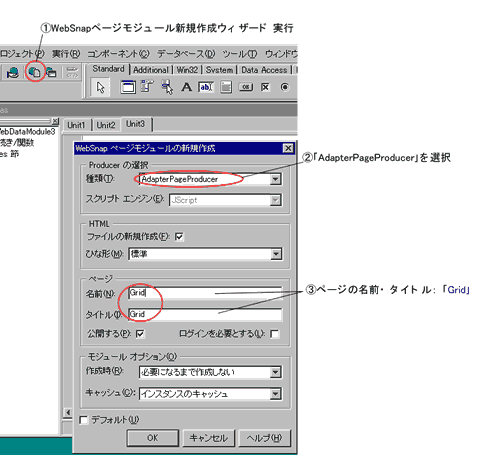Switch to the Unit1 editor tab

pos(76,125)
